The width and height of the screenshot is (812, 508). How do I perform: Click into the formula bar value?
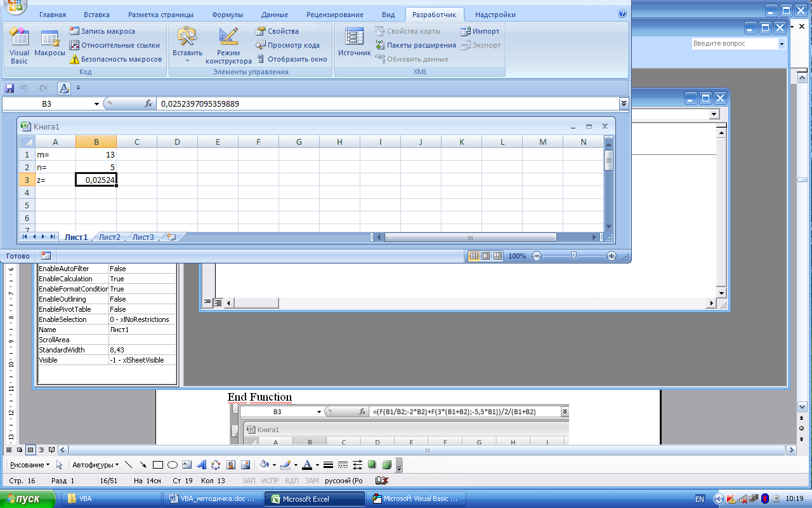tap(387, 104)
